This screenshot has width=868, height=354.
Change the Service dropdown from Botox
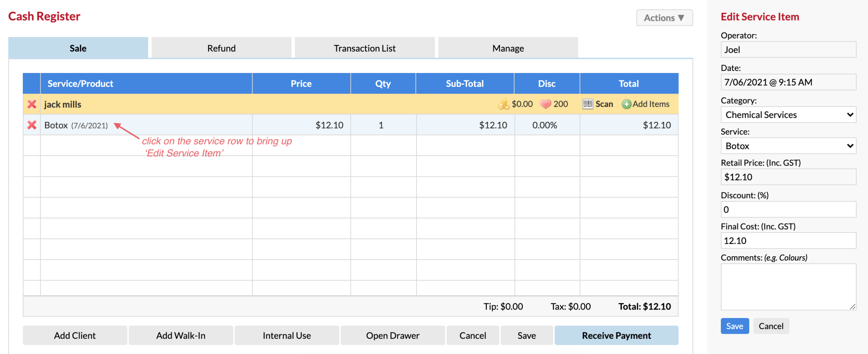point(788,146)
